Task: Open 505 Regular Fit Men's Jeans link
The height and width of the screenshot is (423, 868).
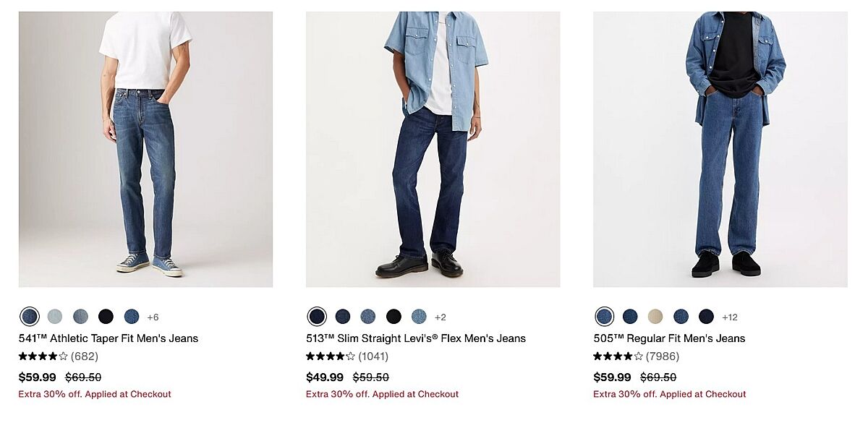Action: pyautogui.click(x=669, y=338)
